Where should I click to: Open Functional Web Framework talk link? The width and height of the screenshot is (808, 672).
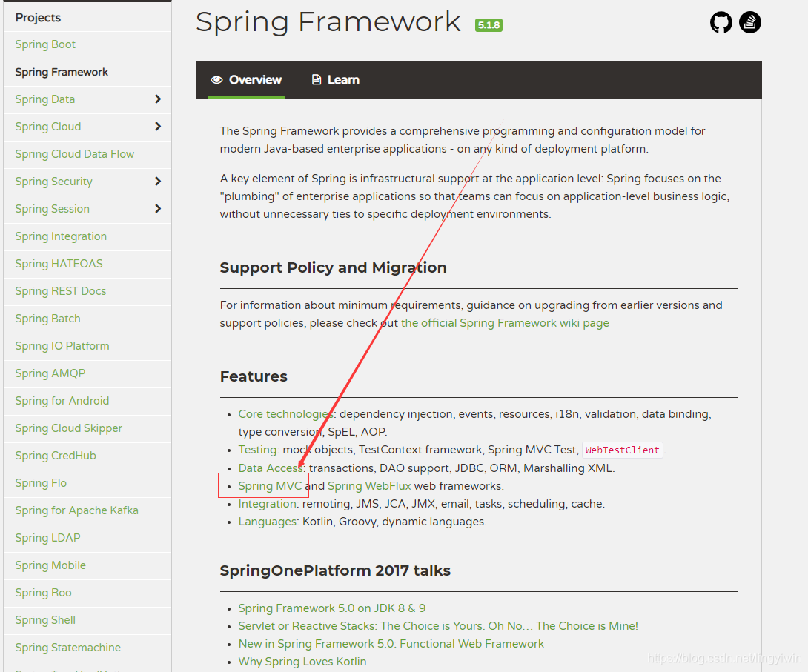(391, 644)
